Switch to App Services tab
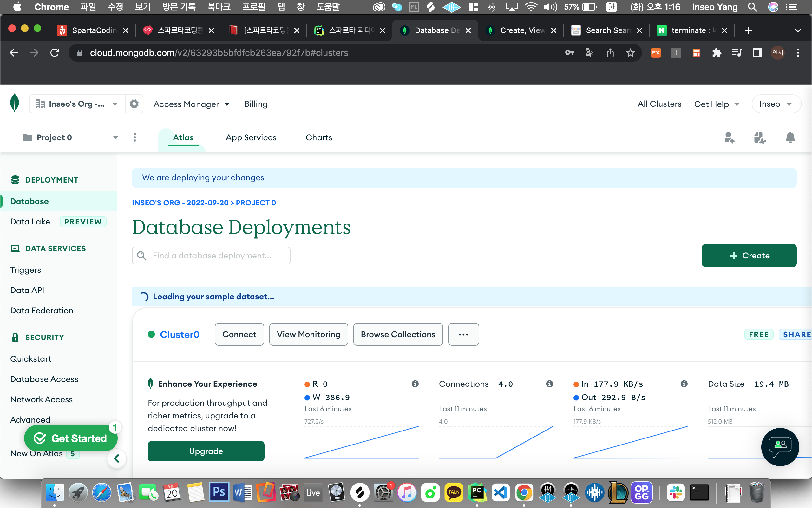Screen dimensions: 812x508 pyautogui.click(x=251, y=137)
